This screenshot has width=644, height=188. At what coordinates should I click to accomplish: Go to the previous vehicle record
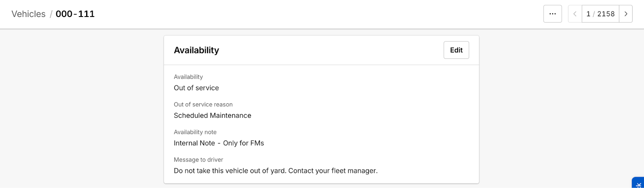pyautogui.click(x=575, y=14)
